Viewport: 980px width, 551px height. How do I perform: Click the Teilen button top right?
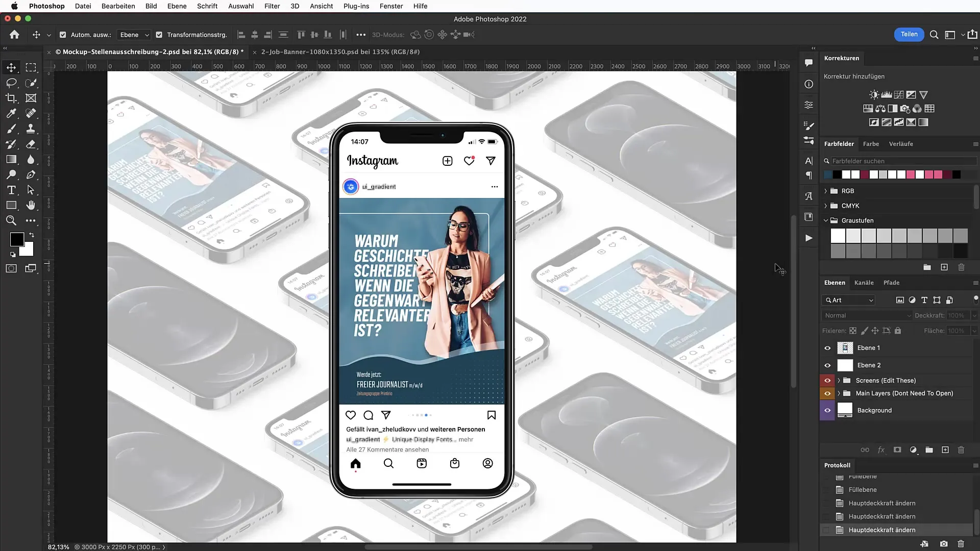910,34
